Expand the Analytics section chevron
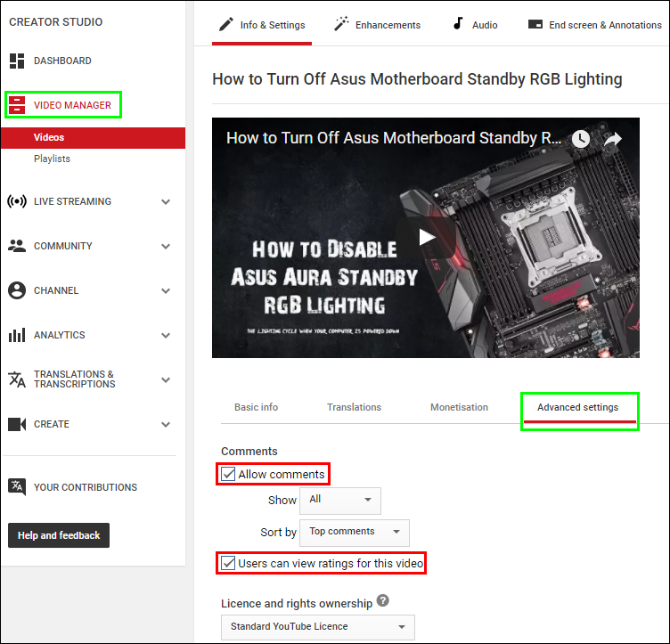670x644 pixels. [x=166, y=335]
